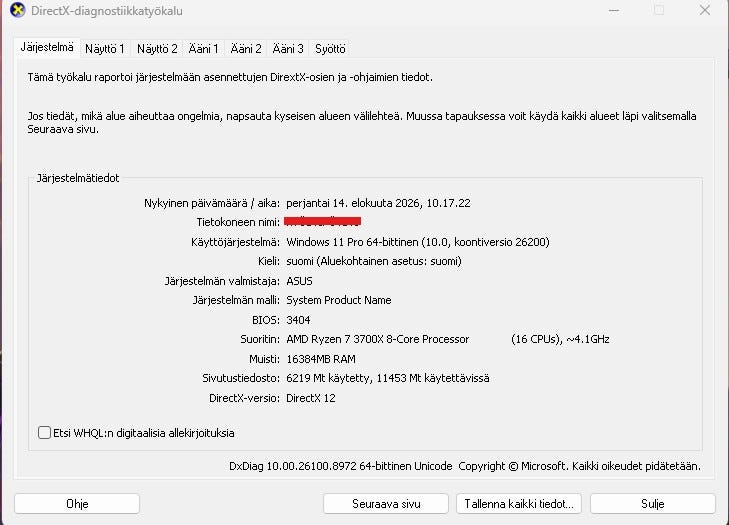
Task: Click the Suoritin label
Action: click(x=260, y=339)
